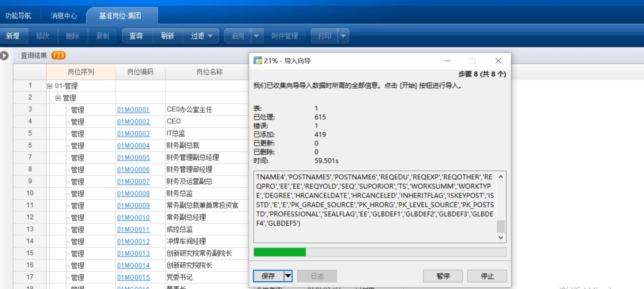Sort by 岗位序列 column header

pyautogui.click(x=81, y=72)
